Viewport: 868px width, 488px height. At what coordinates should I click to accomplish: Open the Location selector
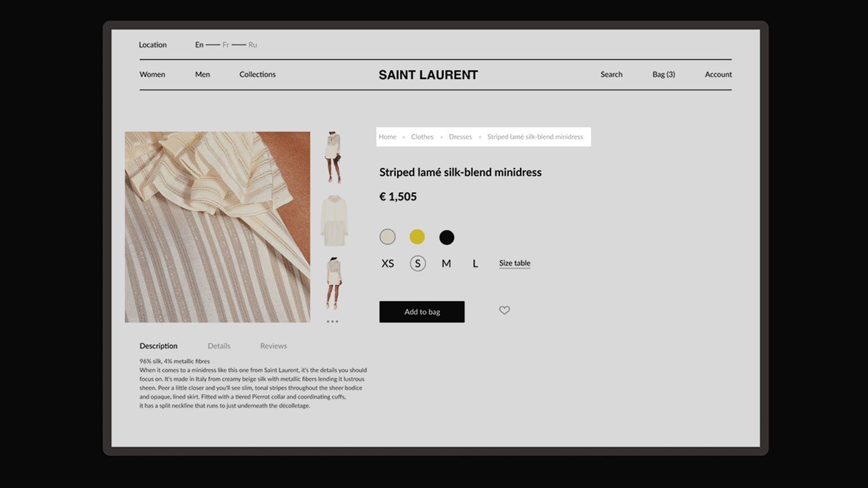click(x=153, y=45)
